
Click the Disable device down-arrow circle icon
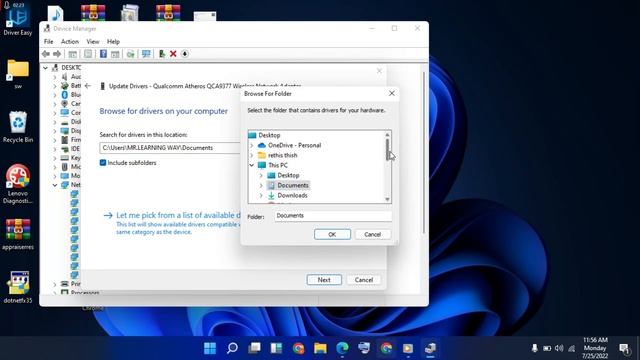[x=184, y=54]
